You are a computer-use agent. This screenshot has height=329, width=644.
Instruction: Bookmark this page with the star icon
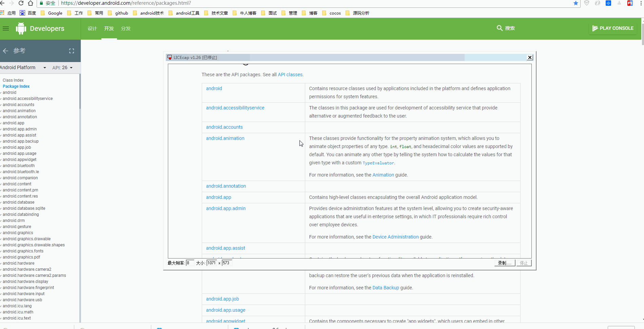click(x=576, y=3)
